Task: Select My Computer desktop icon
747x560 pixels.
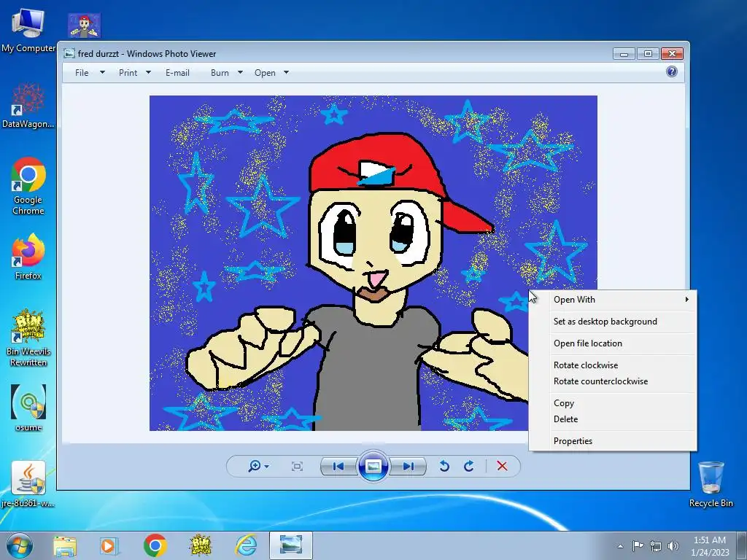Action: (28, 29)
